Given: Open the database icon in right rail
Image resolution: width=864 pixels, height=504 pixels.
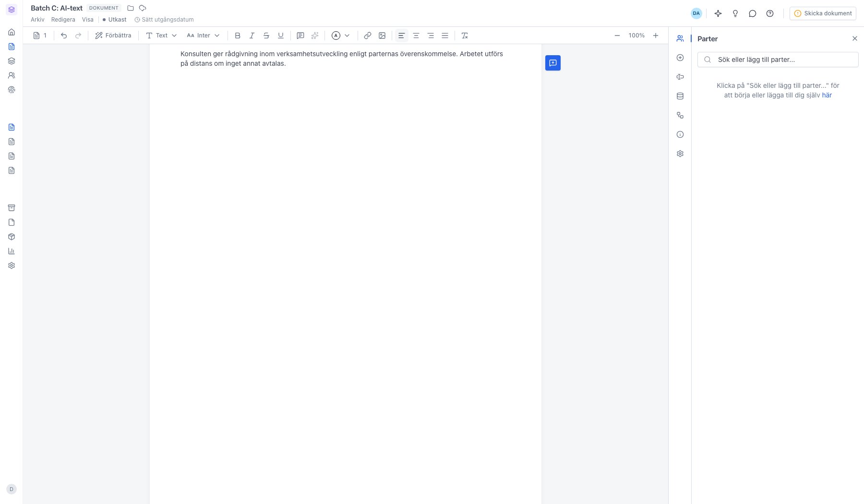Looking at the screenshot, I should 680,96.
